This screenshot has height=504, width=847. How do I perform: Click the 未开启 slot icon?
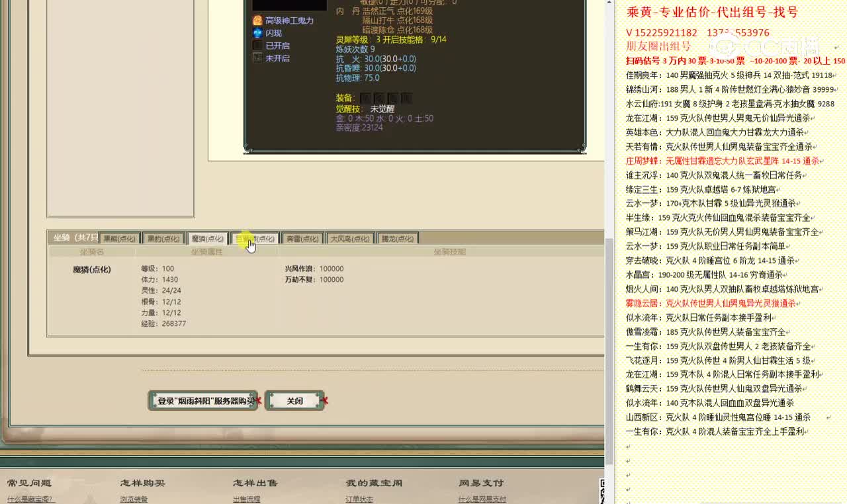(x=257, y=58)
